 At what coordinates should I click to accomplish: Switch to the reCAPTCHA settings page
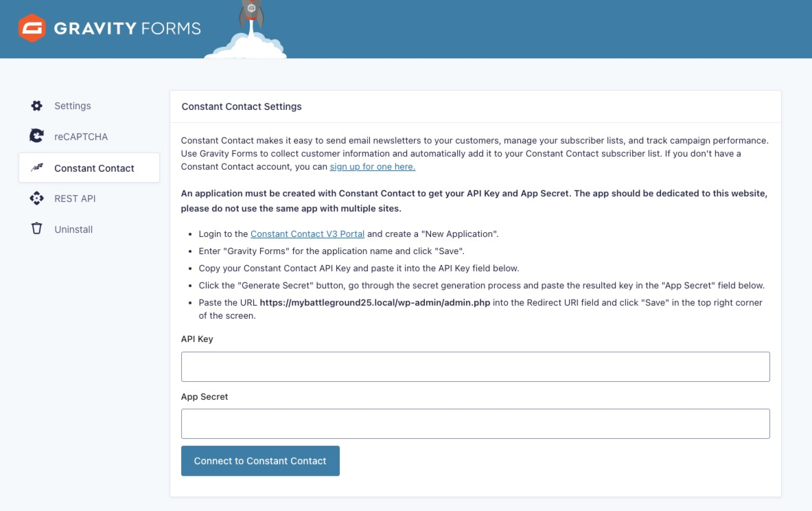pos(81,136)
